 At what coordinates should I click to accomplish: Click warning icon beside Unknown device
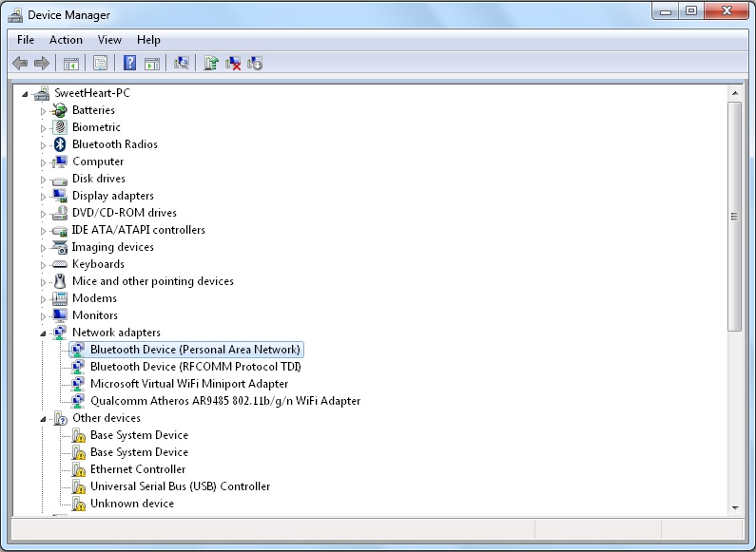click(x=79, y=504)
